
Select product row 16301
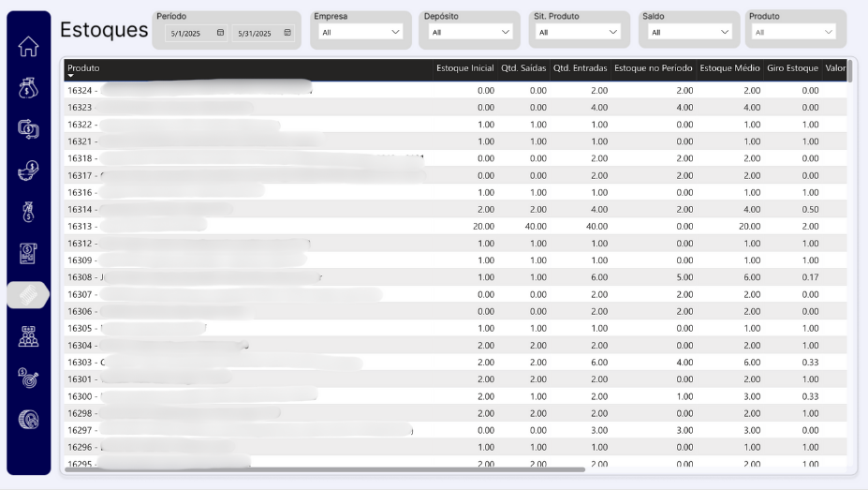point(455,379)
